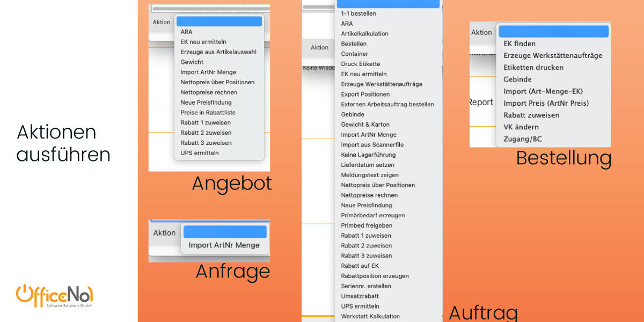This screenshot has height=322, width=644.
Task: Choose Preise in Rabattliste
Action: pyautogui.click(x=208, y=113)
